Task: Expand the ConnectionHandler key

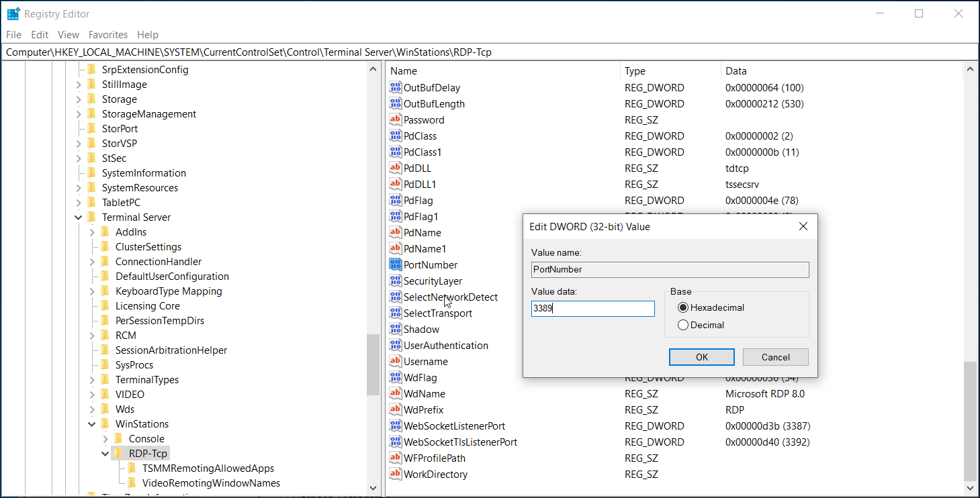Action: pos(92,262)
